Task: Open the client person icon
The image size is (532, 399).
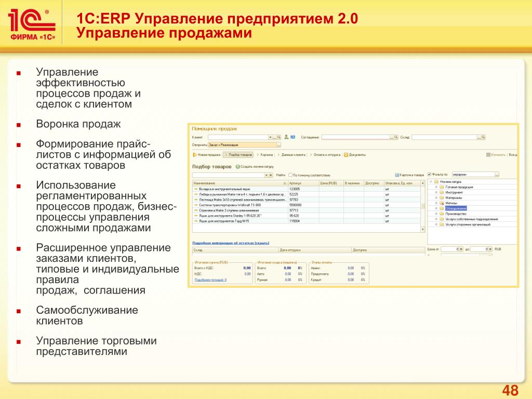Action: tap(286, 137)
